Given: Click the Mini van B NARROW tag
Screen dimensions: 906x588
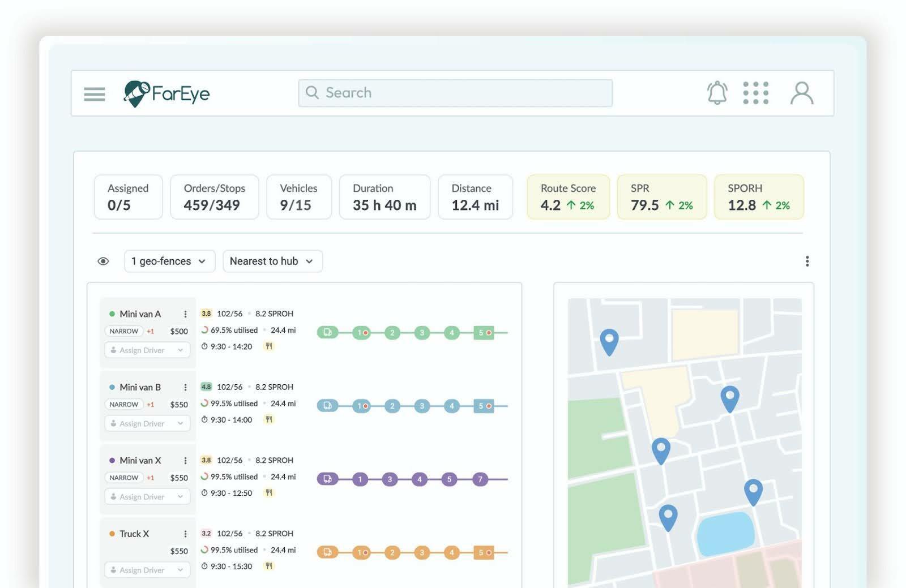Looking at the screenshot, I should pyautogui.click(x=123, y=404).
